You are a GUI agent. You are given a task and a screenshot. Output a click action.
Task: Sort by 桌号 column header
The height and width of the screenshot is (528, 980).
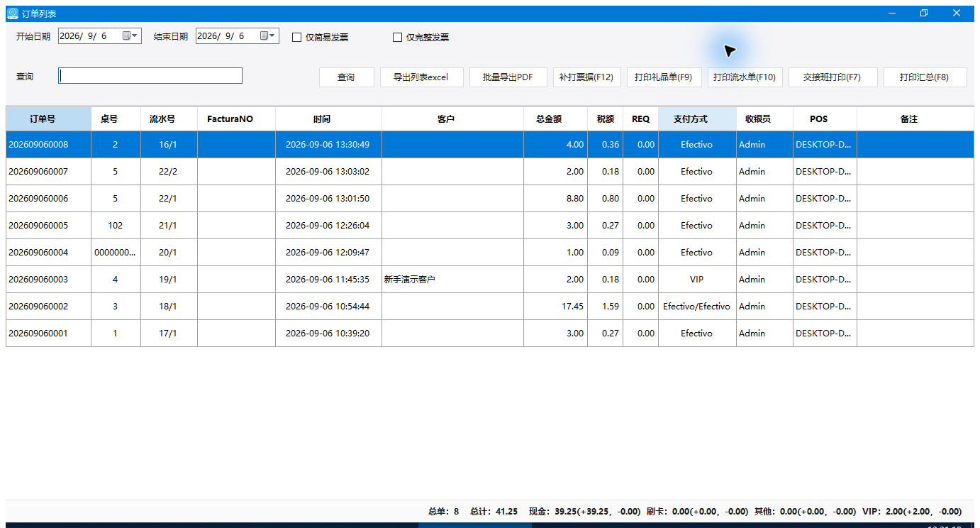[116, 119]
